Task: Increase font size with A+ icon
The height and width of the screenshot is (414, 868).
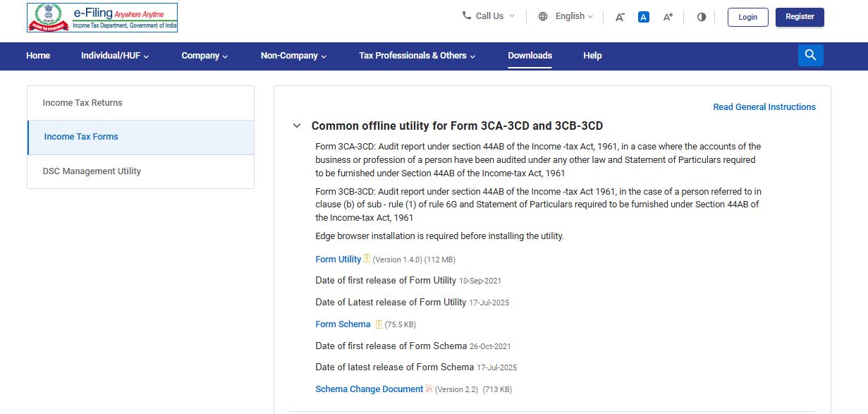Action: 668,17
